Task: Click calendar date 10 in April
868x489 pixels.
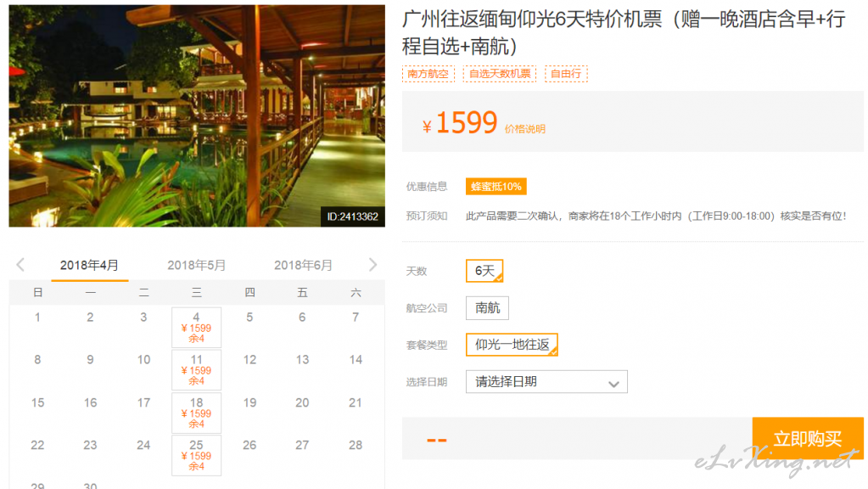Action: click(143, 360)
